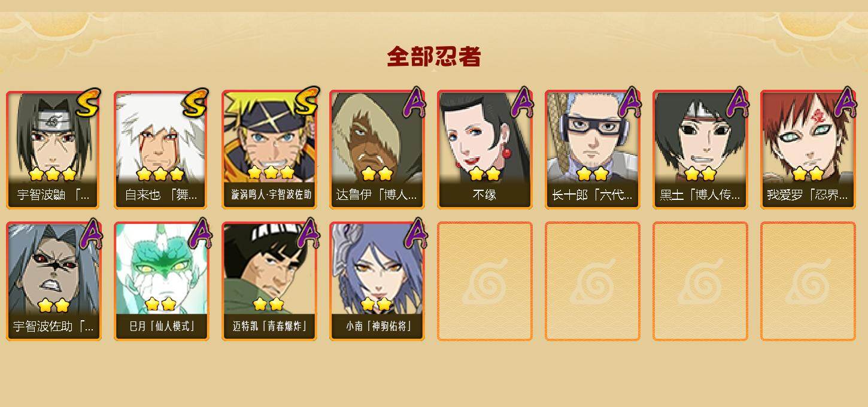Click the A rank badge on 我爱罗

845,102
